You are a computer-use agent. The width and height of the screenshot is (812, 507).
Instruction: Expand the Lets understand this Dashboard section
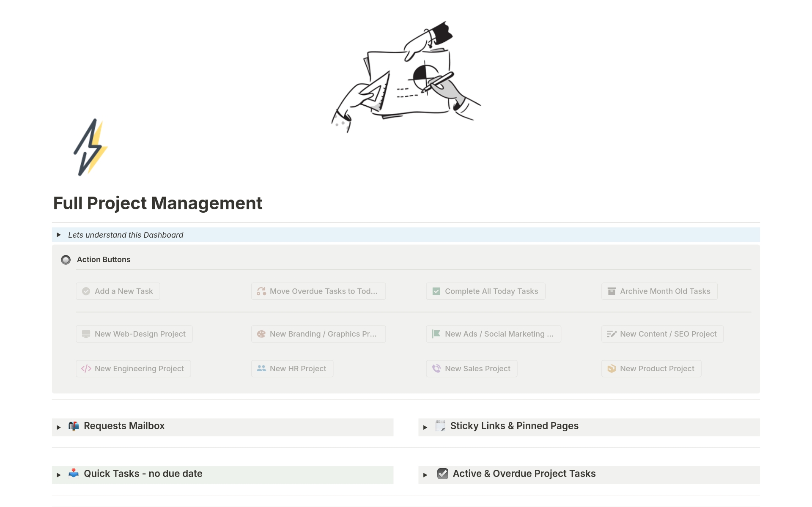[x=59, y=234]
